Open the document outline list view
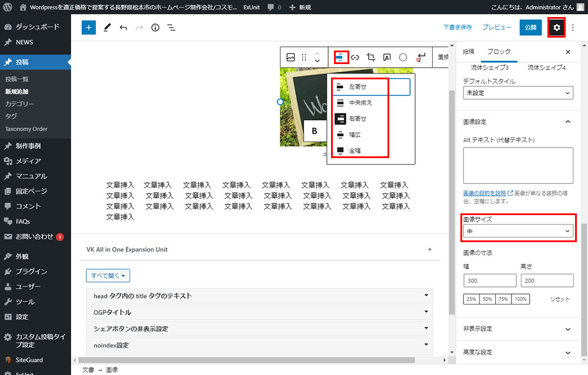The width and height of the screenshot is (588, 375). 171,28
